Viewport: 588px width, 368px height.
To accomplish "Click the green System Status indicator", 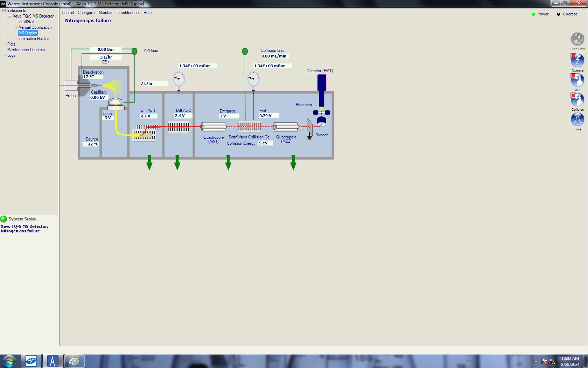I will tap(3, 219).
